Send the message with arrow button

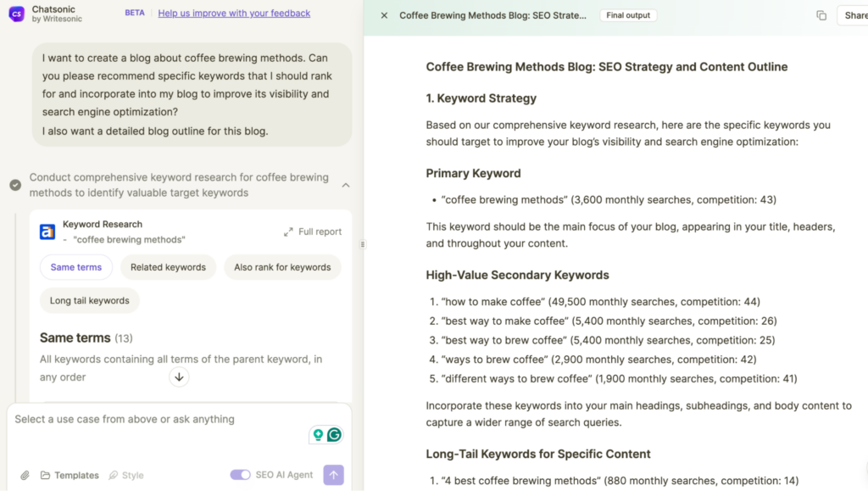click(333, 475)
